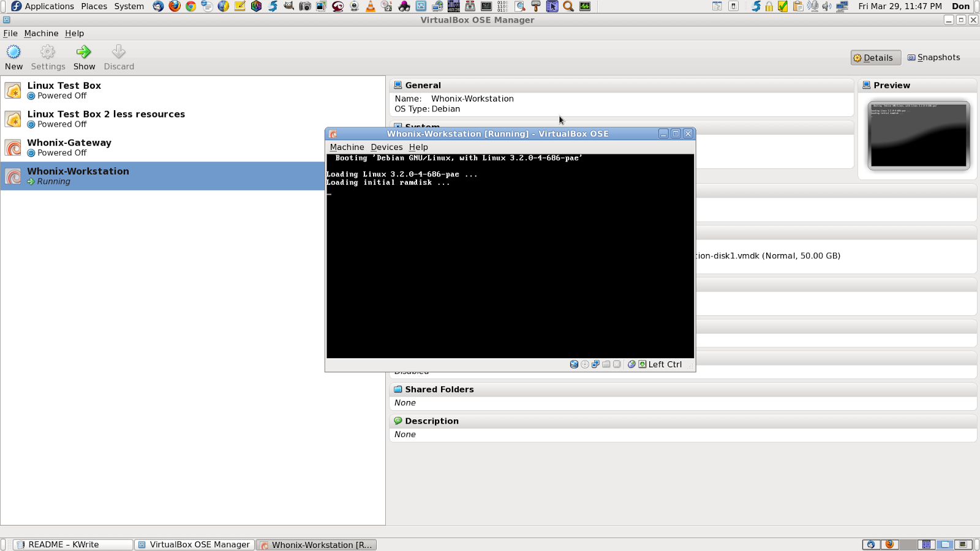Open the Machine menu in VirtualBox Manager

[41, 33]
